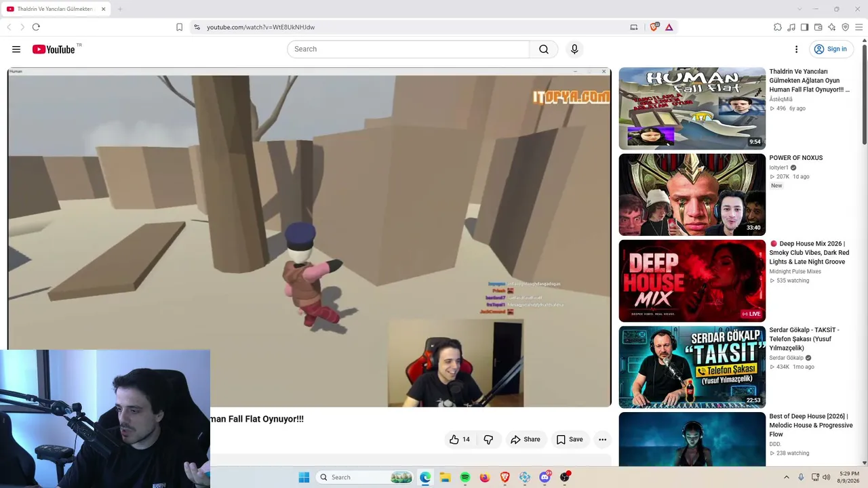Select the Thaldrin Ve Yancıları browser tab
Image resolution: width=868 pixels, height=488 pixels.
(55, 9)
